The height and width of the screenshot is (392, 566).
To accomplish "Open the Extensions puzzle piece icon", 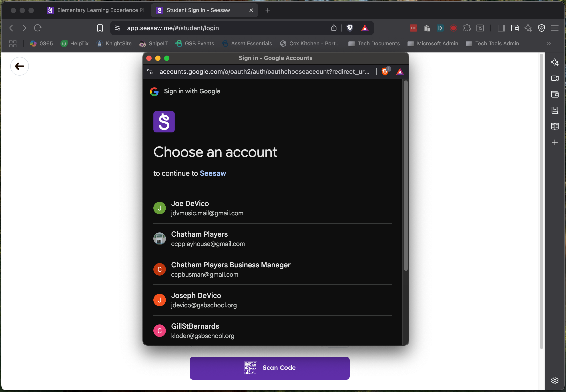I will [x=467, y=28].
